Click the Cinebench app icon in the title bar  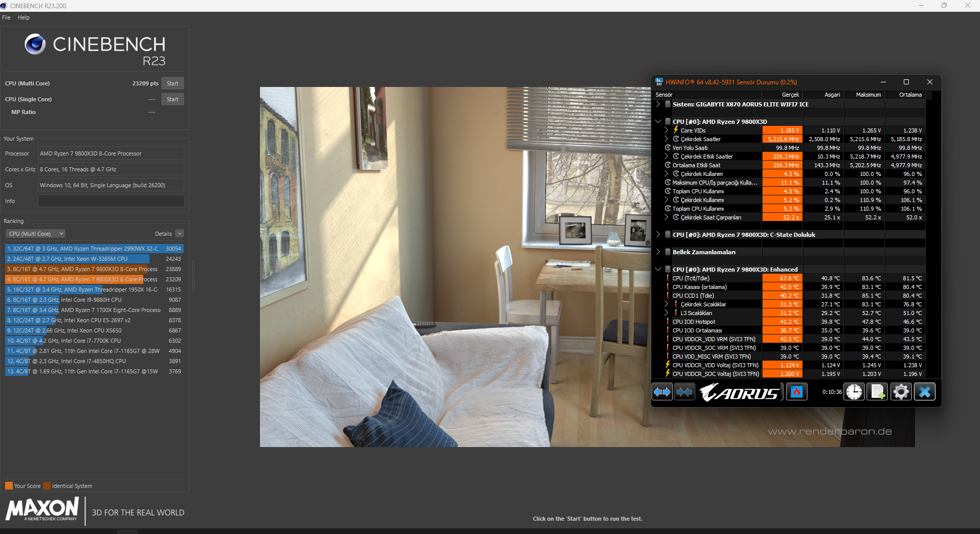pyautogui.click(x=4, y=6)
